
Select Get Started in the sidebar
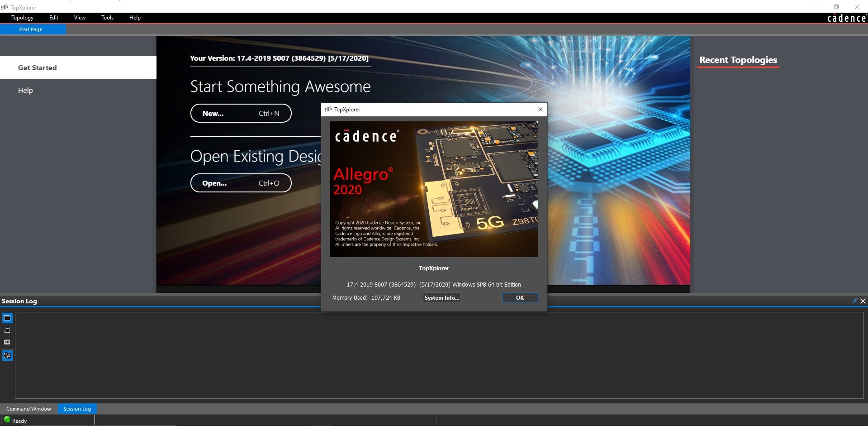point(78,67)
